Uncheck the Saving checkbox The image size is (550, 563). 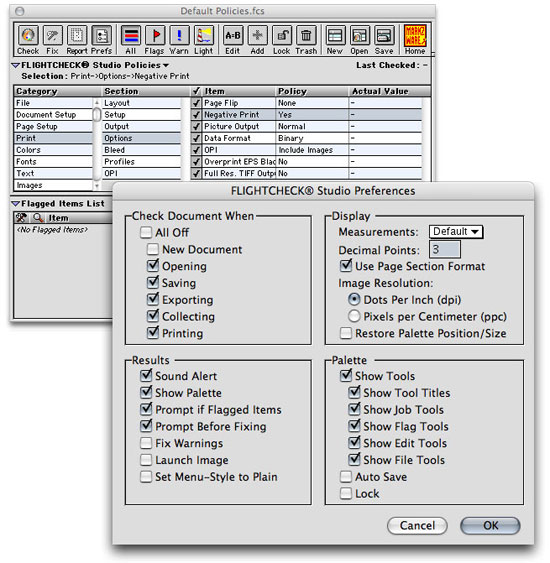click(x=153, y=283)
